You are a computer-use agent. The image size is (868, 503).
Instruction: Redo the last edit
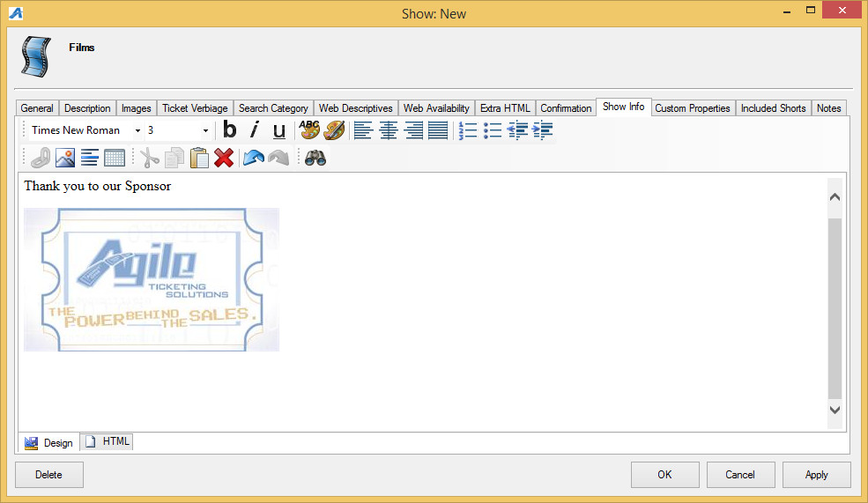pos(278,159)
